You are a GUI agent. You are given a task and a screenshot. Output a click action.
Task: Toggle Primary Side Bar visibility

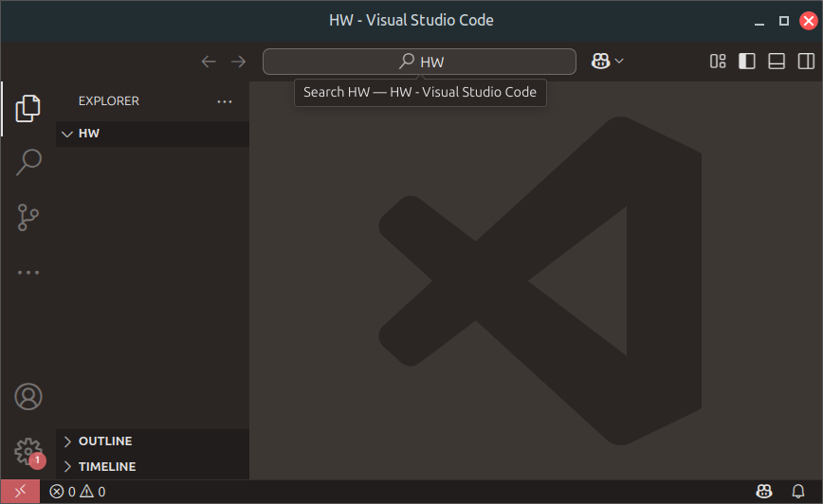pyautogui.click(x=747, y=62)
